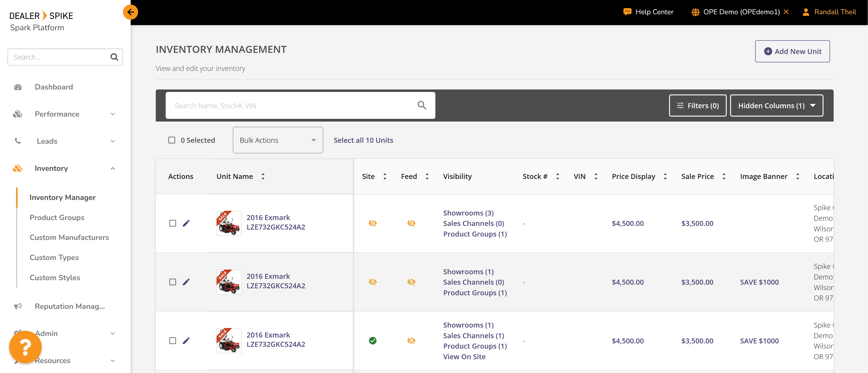The width and height of the screenshot is (868, 373).
Task: Edit the third Exmark unit via pencil
Action: click(x=186, y=341)
